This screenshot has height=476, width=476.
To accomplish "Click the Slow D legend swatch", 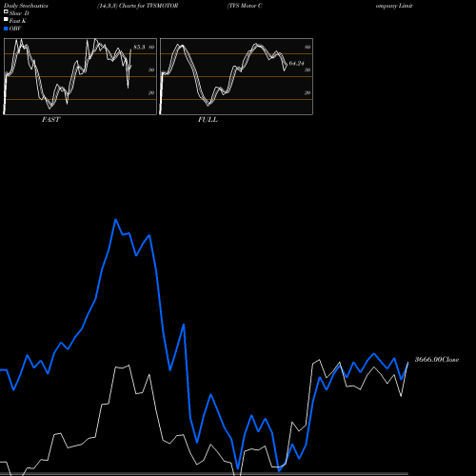I will pos(6,12).
